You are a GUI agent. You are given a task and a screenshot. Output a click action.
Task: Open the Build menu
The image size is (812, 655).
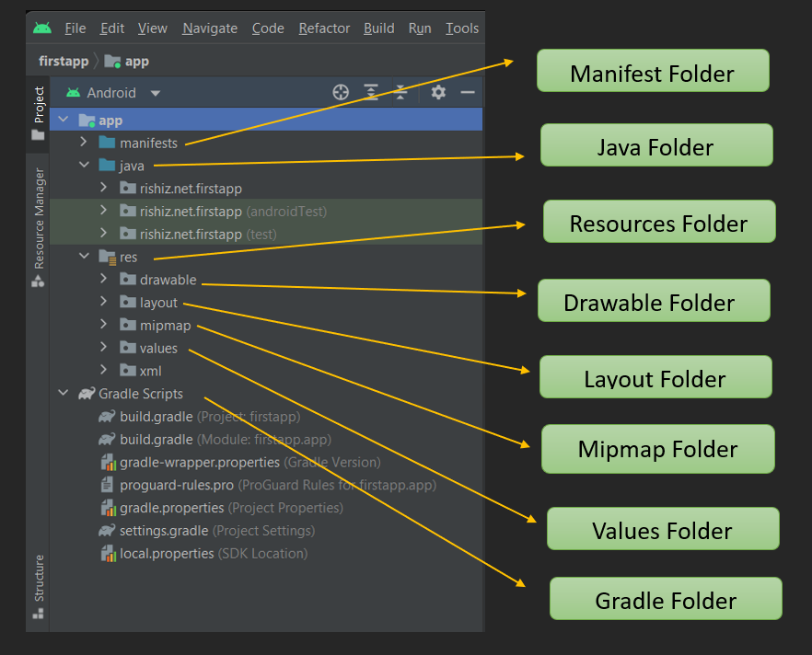(x=378, y=28)
